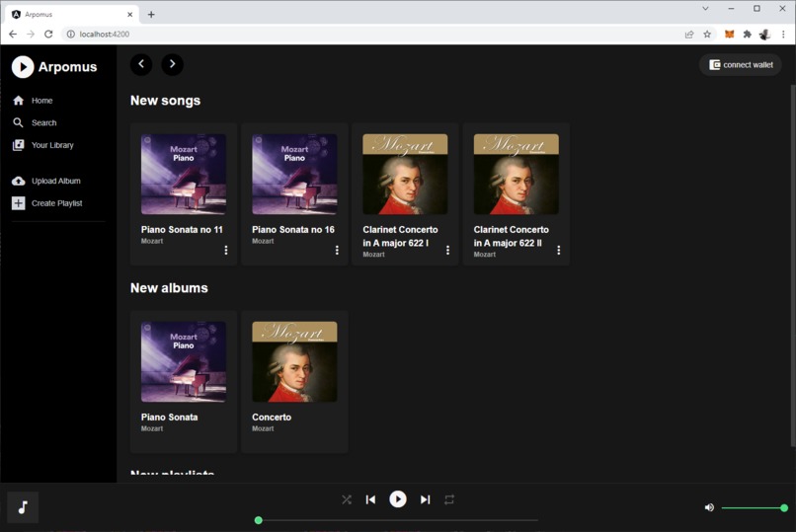Open the Piano Sonata album cover
The width and height of the screenshot is (796, 532).
point(184,361)
